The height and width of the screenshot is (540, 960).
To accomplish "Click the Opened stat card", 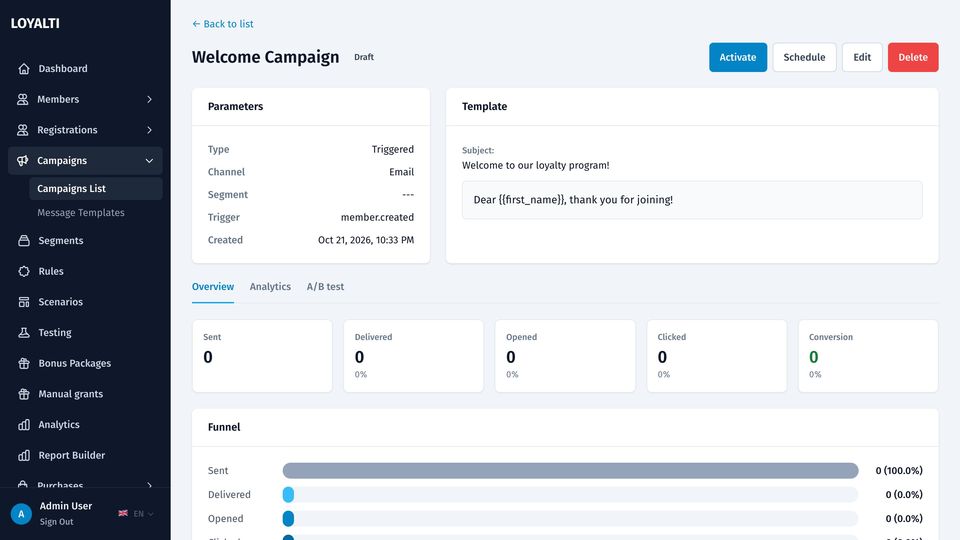I will [564, 356].
